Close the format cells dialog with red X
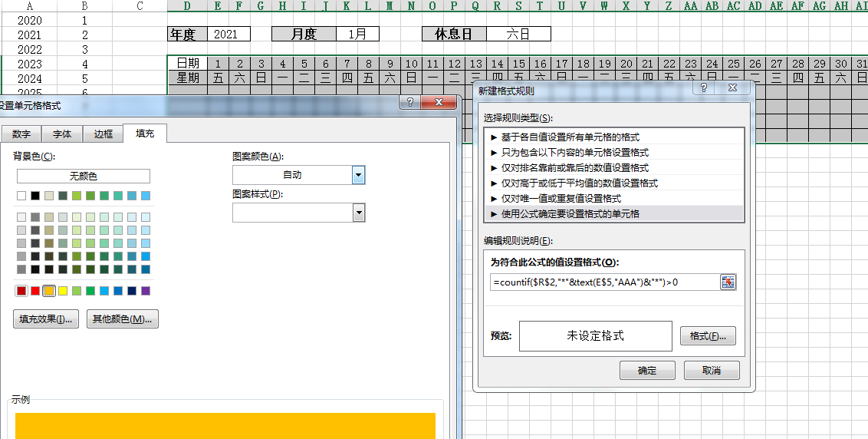Image resolution: width=868 pixels, height=439 pixels. (439, 102)
